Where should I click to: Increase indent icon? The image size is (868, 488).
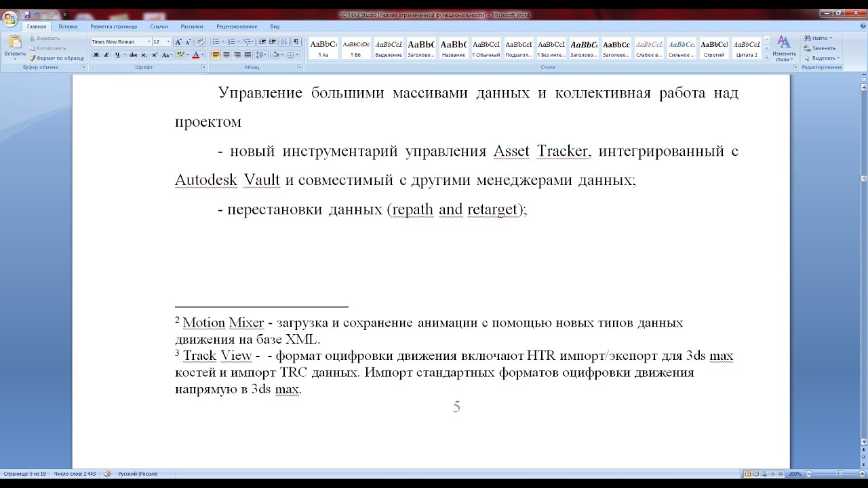[271, 42]
